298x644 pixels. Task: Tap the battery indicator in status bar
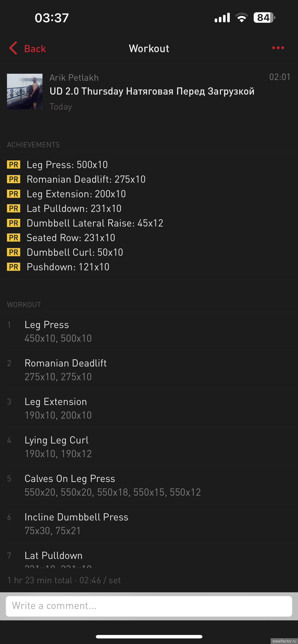tap(264, 17)
